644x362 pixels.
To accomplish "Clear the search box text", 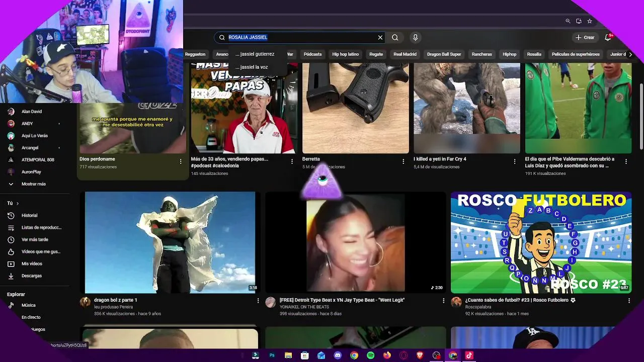I will point(380,37).
